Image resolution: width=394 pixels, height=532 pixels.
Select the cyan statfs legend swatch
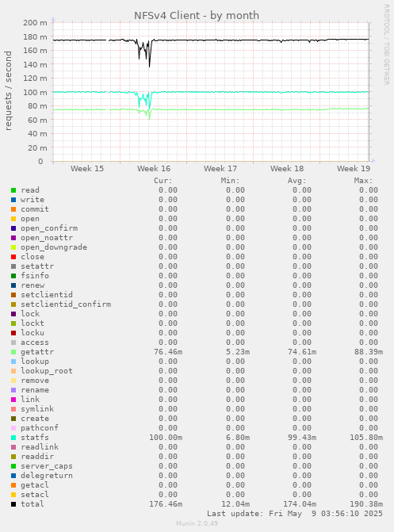point(13,438)
